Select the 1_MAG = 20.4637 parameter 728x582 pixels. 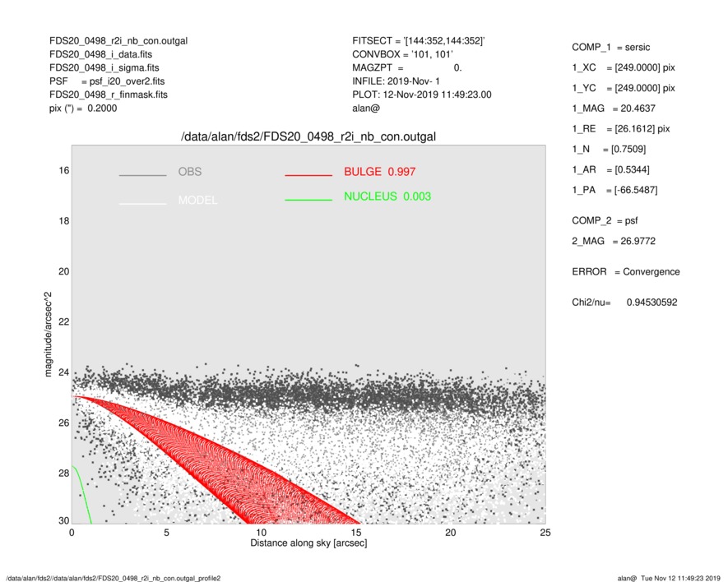pyautogui.click(x=614, y=109)
